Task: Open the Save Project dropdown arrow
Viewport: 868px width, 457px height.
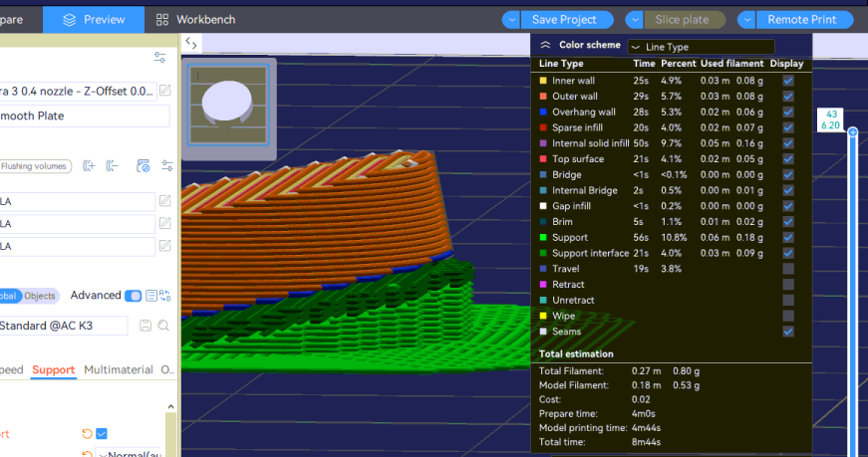Action: [511, 20]
